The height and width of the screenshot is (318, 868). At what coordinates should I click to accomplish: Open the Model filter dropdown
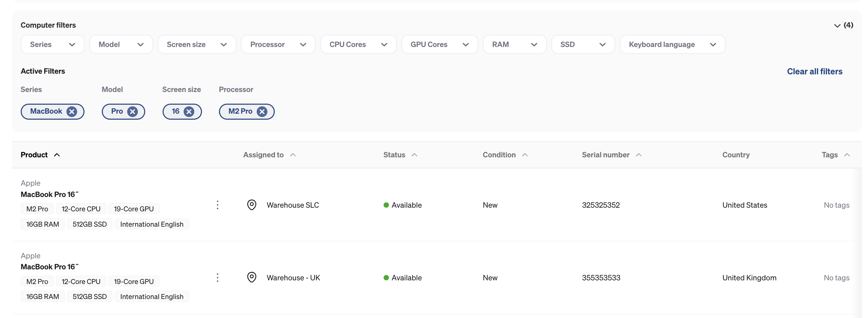click(x=121, y=44)
